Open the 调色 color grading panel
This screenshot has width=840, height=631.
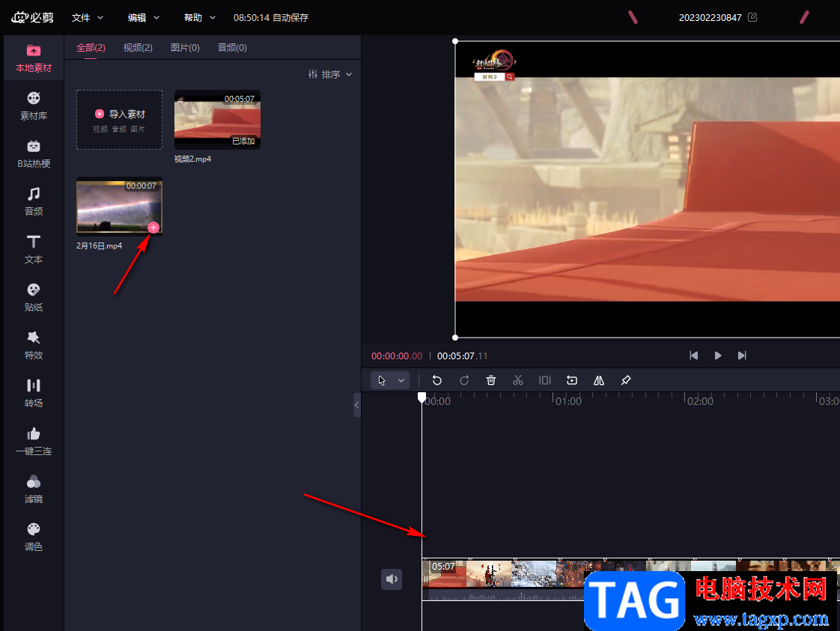coord(33,537)
